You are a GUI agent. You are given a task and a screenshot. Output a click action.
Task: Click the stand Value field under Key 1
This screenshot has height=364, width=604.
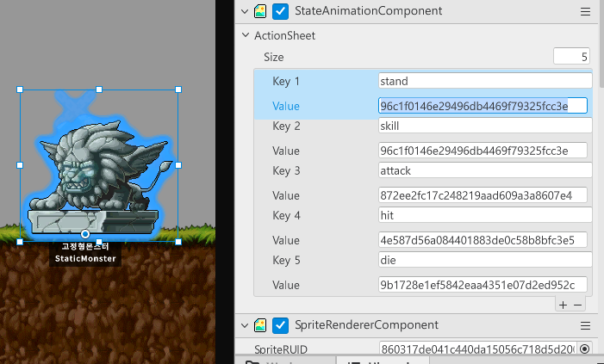(483, 106)
